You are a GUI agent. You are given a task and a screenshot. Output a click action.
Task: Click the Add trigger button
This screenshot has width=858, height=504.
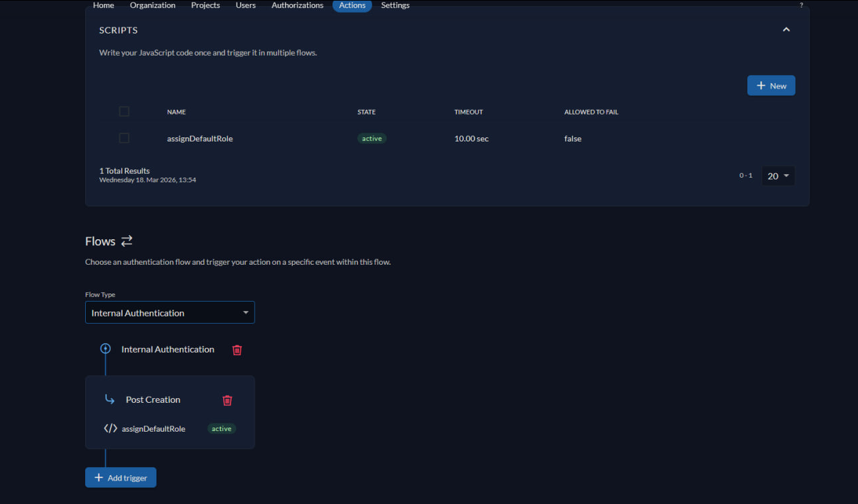pos(121,477)
